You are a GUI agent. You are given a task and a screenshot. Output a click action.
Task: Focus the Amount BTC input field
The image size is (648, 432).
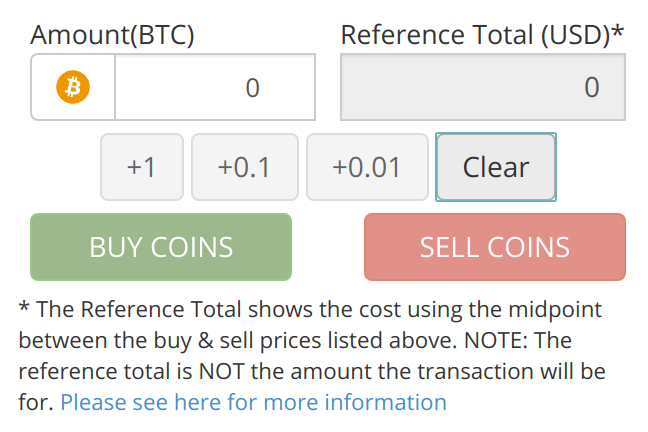(x=215, y=87)
